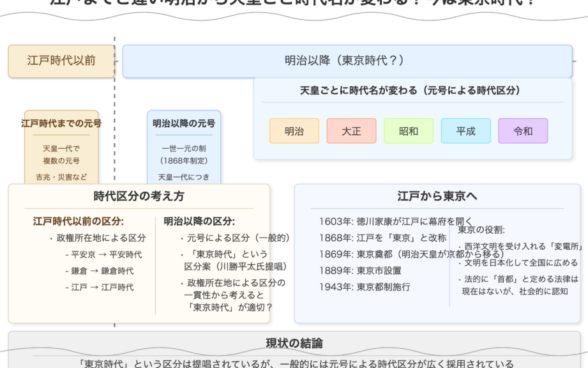Image resolution: width=588 pixels, height=368 pixels.
Task: Click the 江戸から東京へ panel title
Action: 437,196
